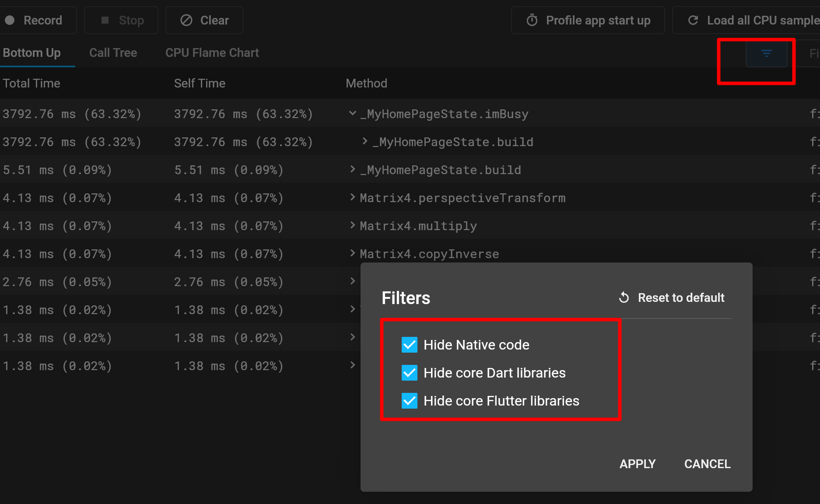Expand the Matrix4.multiply row
820x504 pixels.
pyautogui.click(x=352, y=225)
